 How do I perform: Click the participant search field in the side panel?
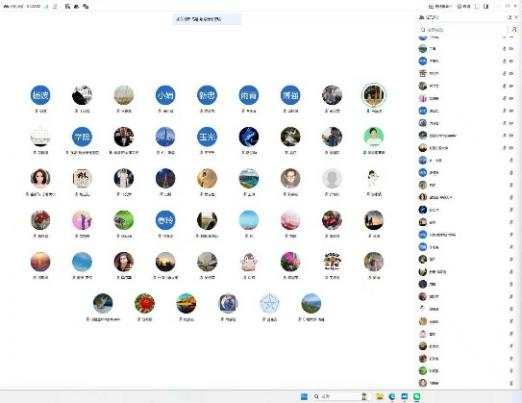463,30
